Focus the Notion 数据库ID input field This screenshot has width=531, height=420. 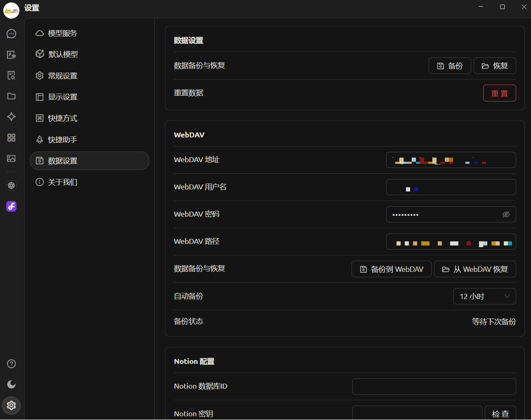click(x=434, y=387)
